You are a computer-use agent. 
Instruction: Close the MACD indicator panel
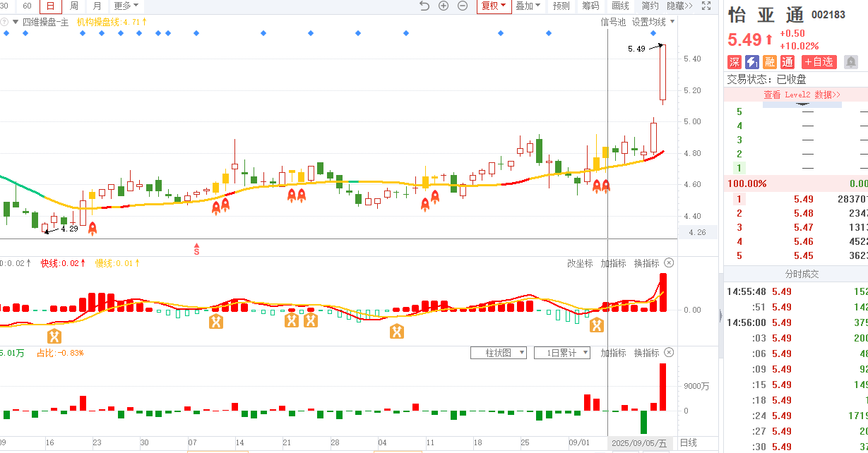point(669,263)
